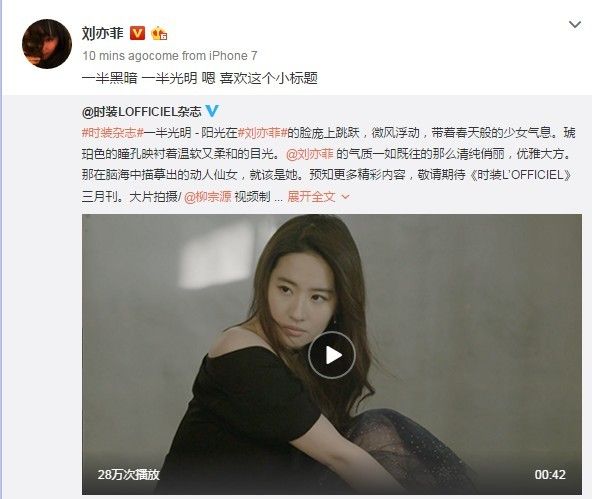592x499 pixels.
Task: Open the #刘亦菲# hashtag topic
Action: (x=262, y=132)
